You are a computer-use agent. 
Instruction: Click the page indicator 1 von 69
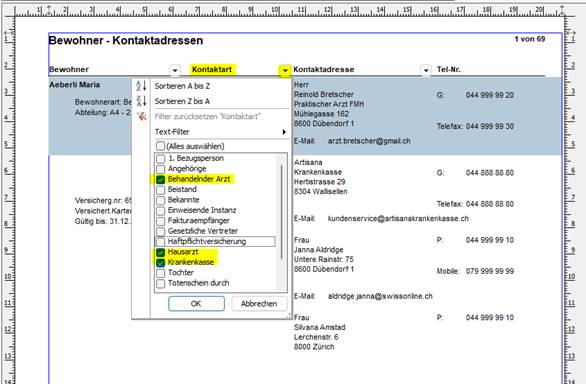coord(530,39)
